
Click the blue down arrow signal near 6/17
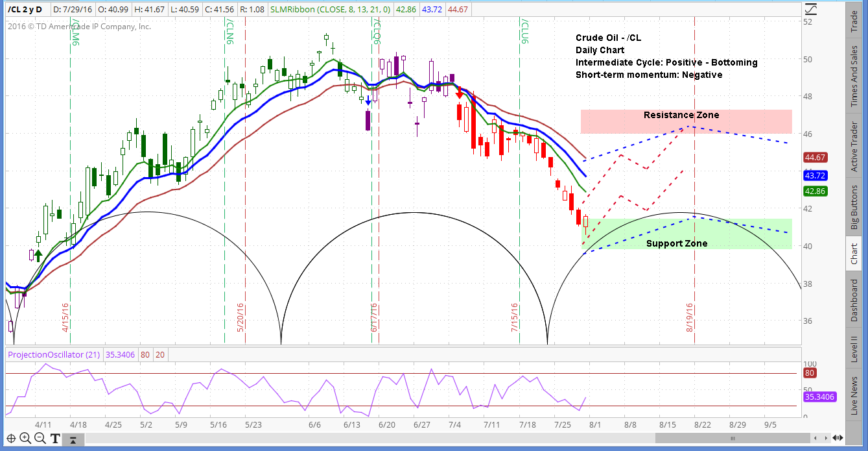click(368, 101)
